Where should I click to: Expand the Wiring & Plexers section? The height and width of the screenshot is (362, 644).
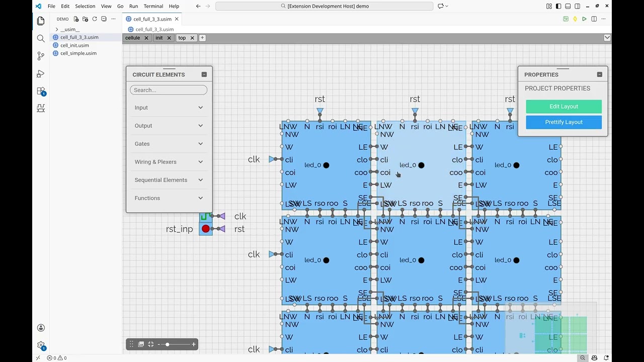pyautogui.click(x=169, y=162)
